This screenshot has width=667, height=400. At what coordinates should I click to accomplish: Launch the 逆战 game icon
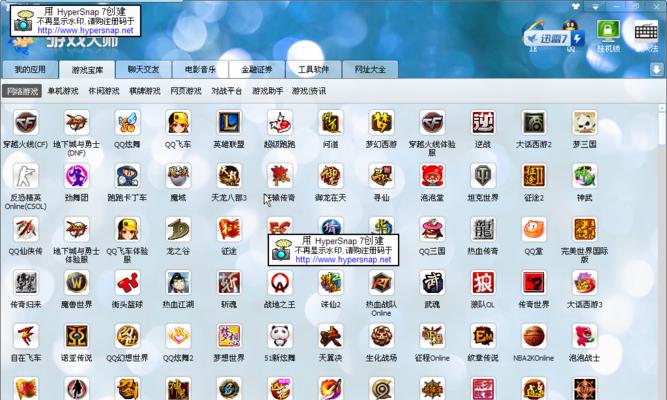[483, 123]
